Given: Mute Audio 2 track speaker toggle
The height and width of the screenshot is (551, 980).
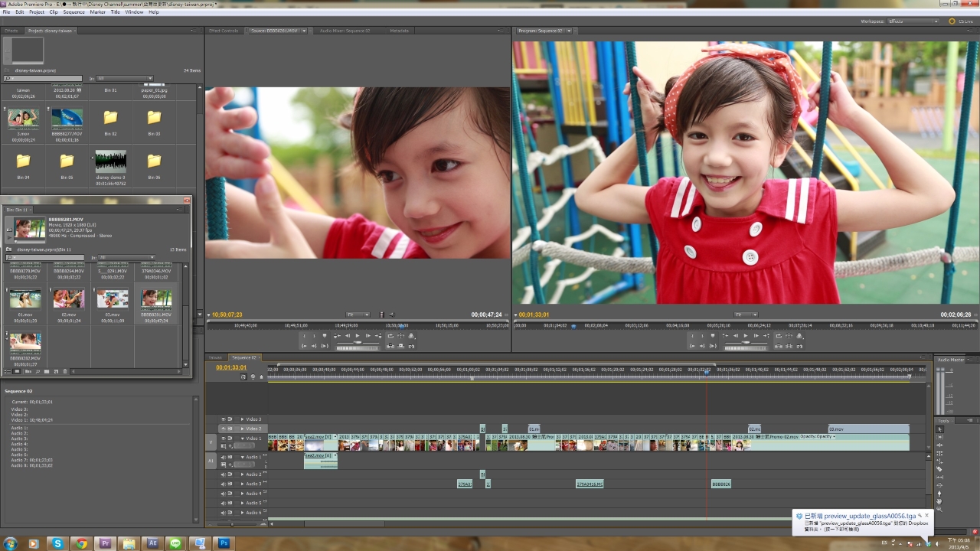Looking at the screenshot, I should coord(224,474).
